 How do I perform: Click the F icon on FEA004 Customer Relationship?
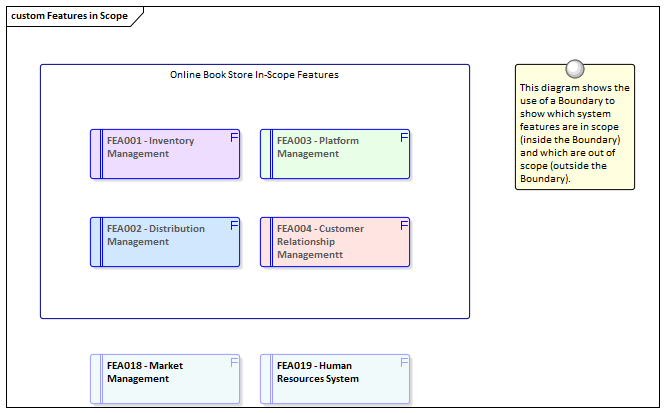pyautogui.click(x=404, y=226)
